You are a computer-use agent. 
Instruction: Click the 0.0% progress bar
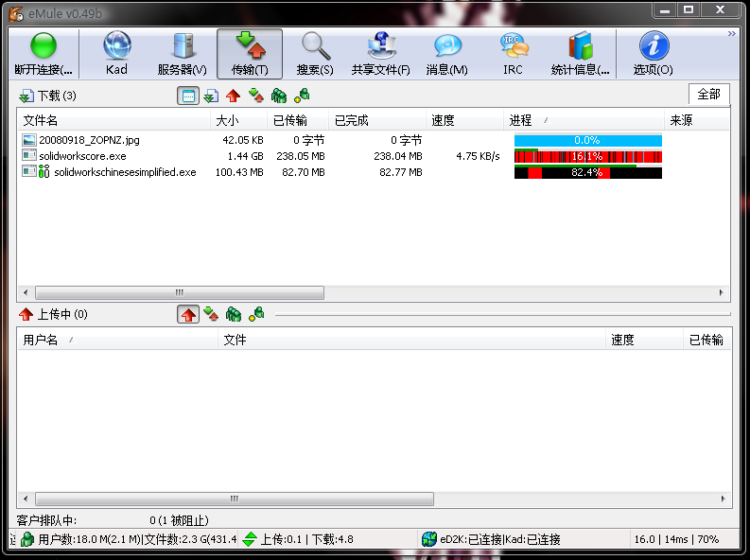click(588, 140)
